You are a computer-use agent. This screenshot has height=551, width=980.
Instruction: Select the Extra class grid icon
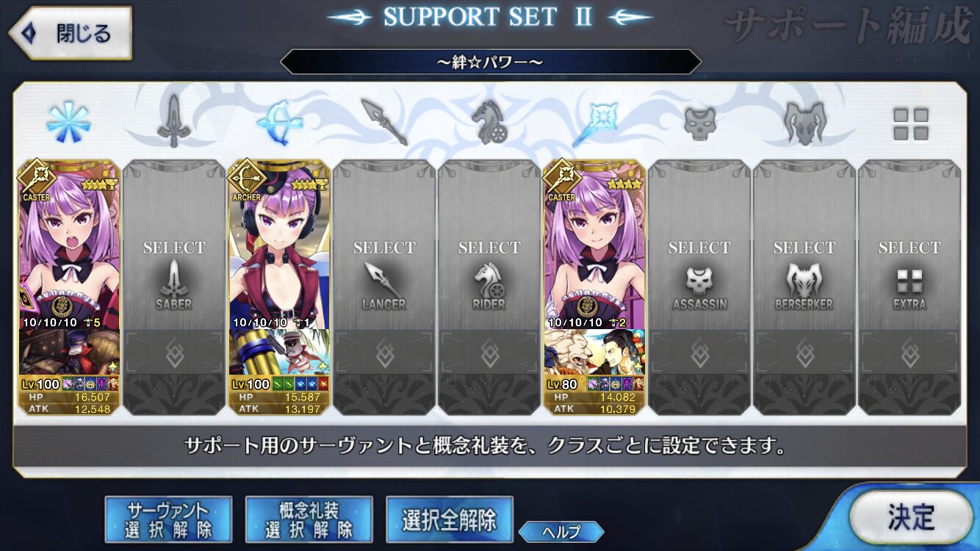(x=910, y=123)
